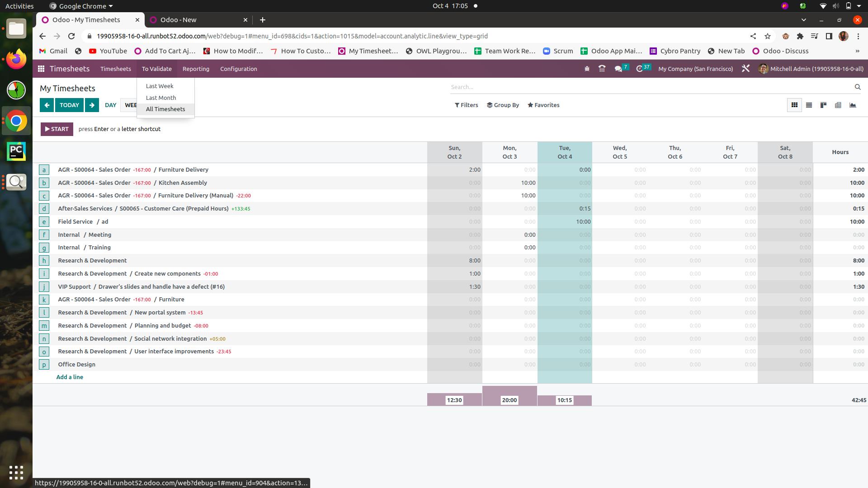The height and width of the screenshot is (488, 868).
Task: Select 'Last Month' filter option
Action: click(161, 97)
